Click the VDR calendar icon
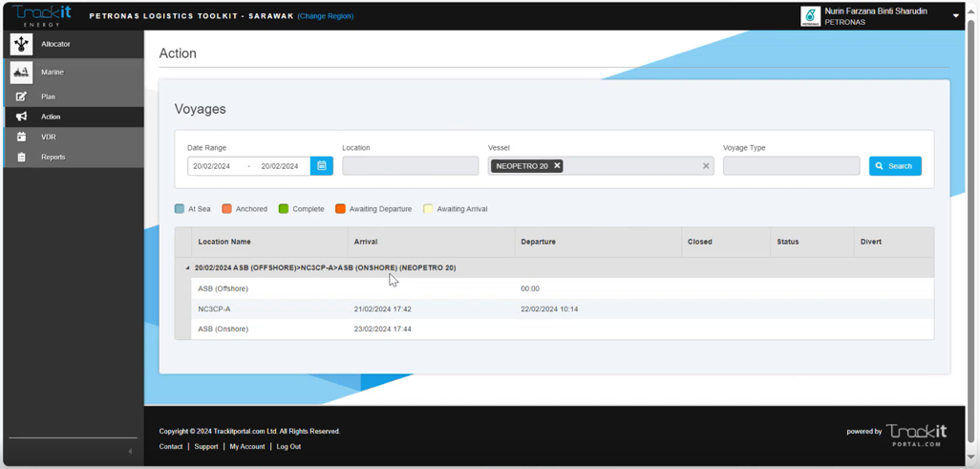The width and height of the screenshot is (980, 469). 21,137
